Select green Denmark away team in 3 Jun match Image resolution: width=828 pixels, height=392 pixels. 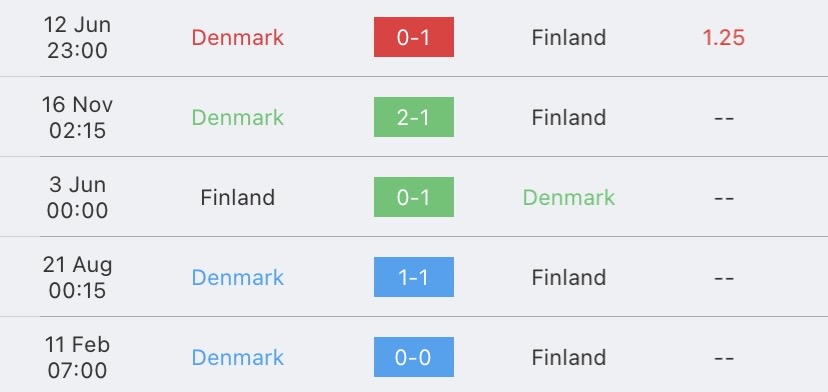(x=569, y=198)
